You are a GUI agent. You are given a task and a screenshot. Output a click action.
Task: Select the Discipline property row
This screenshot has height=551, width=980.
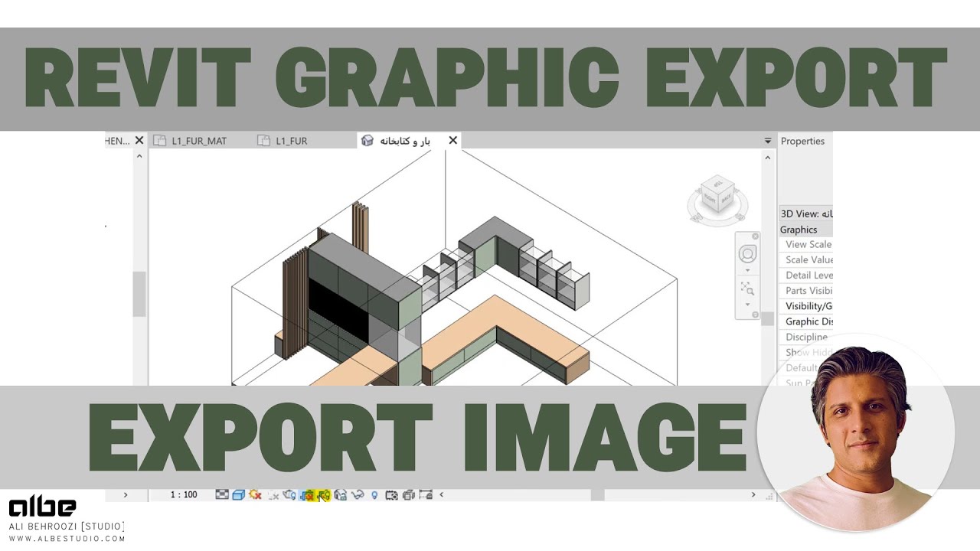805,337
